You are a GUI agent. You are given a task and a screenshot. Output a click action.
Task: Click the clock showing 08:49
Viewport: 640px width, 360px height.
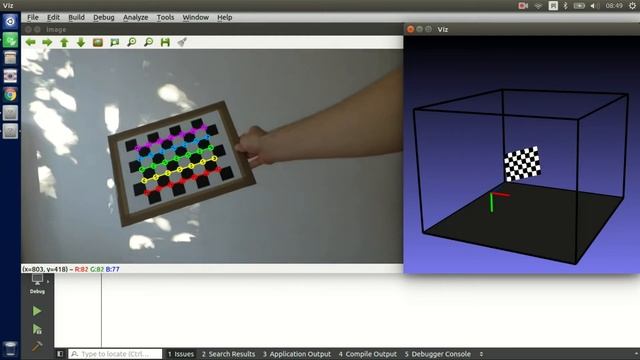coord(614,6)
